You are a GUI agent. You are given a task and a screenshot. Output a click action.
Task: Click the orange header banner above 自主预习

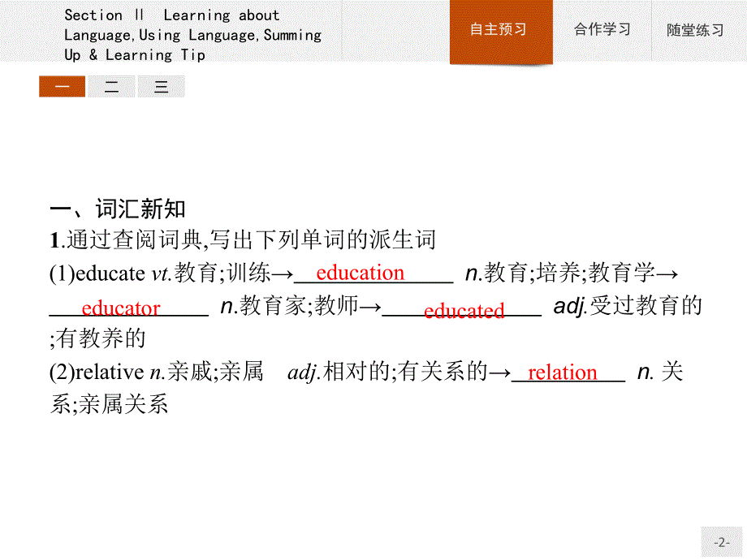coord(499,8)
